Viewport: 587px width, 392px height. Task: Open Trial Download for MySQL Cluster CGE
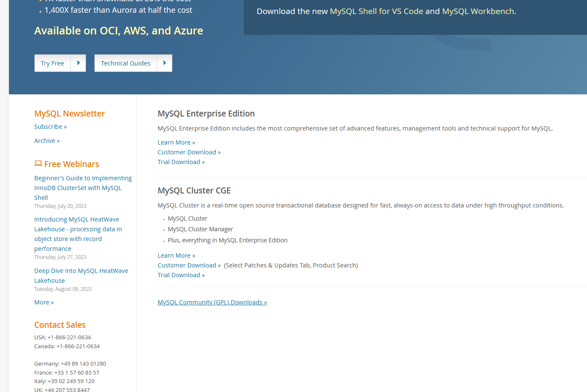point(181,275)
